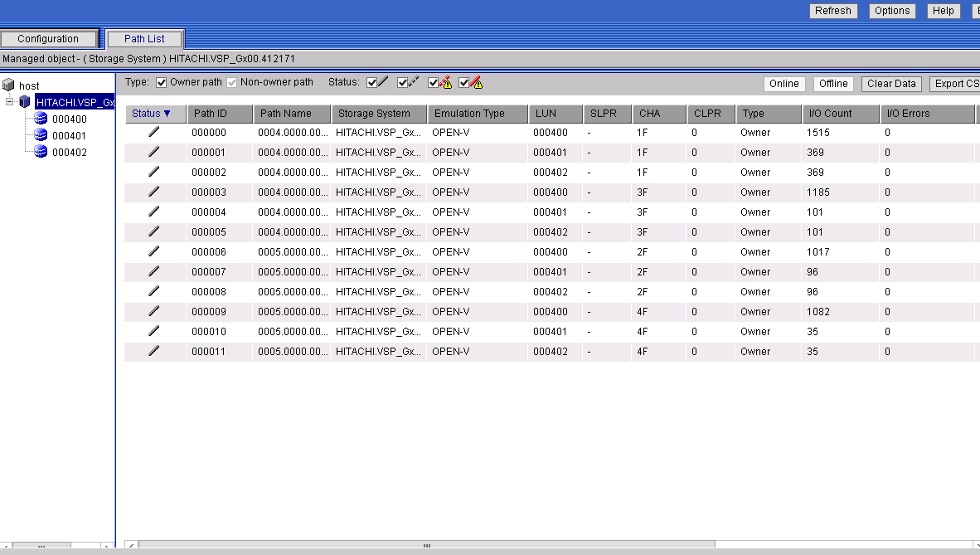Viewport: 980px width, 555px height.
Task: Sort by the CLPR column header
Action: point(711,114)
